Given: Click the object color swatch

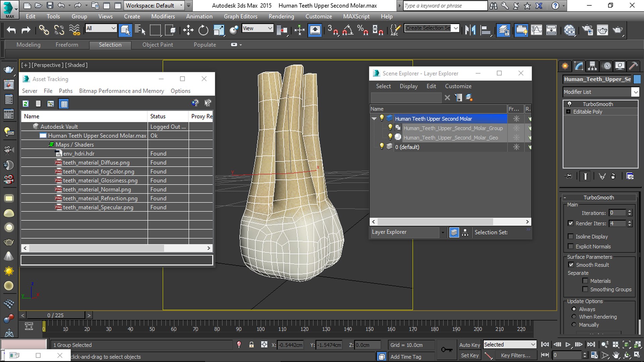Looking at the screenshot, I should [637, 79].
